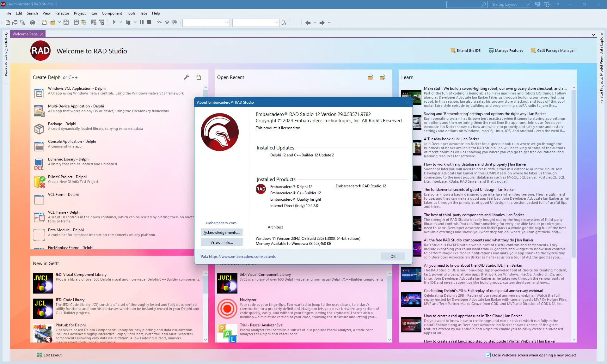Click the help question mark in title bar
This screenshot has width=607, height=364.
click(x=558, y=4)
